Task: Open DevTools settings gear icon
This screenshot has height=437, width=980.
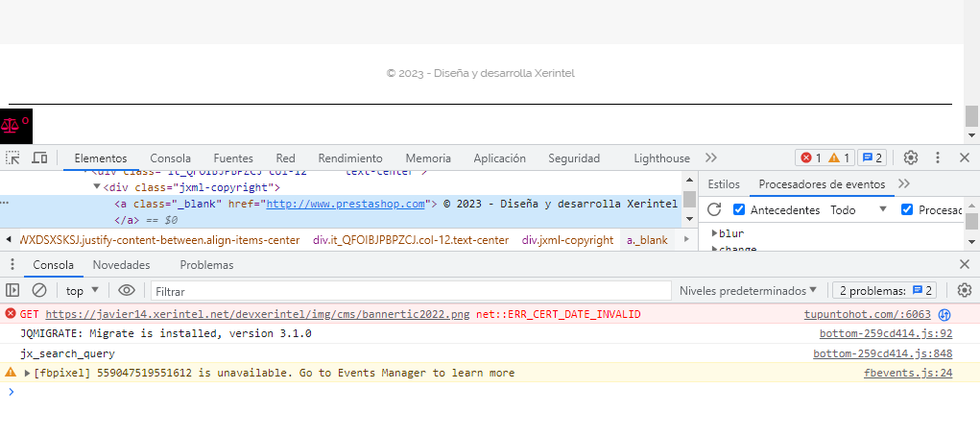Action: point(911,158)
